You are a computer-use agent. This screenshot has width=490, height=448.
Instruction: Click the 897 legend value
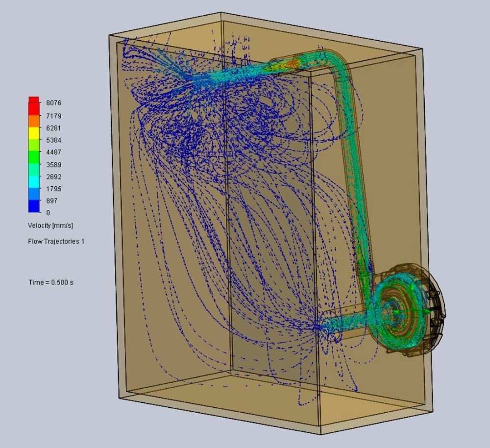click(52, 200)
